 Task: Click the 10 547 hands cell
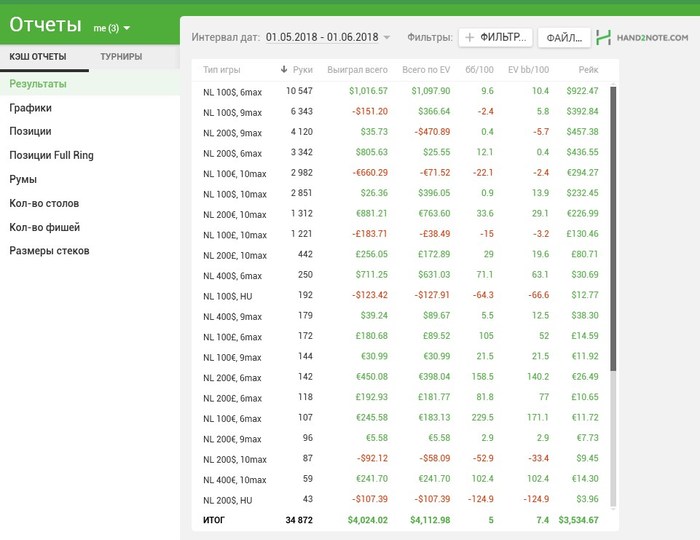299,91
